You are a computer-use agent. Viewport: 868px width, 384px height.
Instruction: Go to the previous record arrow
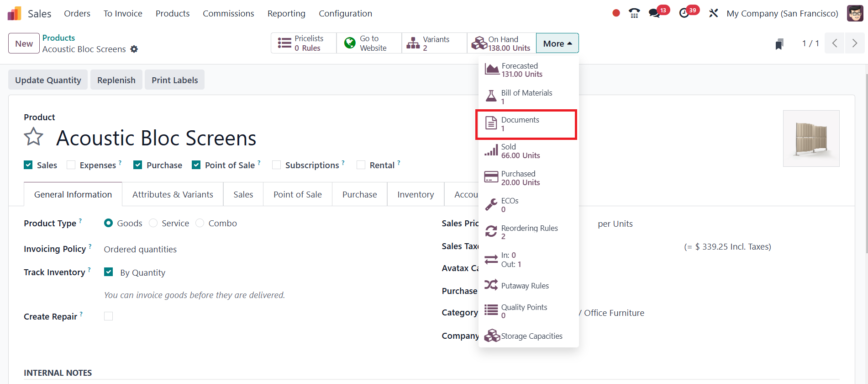835,43
